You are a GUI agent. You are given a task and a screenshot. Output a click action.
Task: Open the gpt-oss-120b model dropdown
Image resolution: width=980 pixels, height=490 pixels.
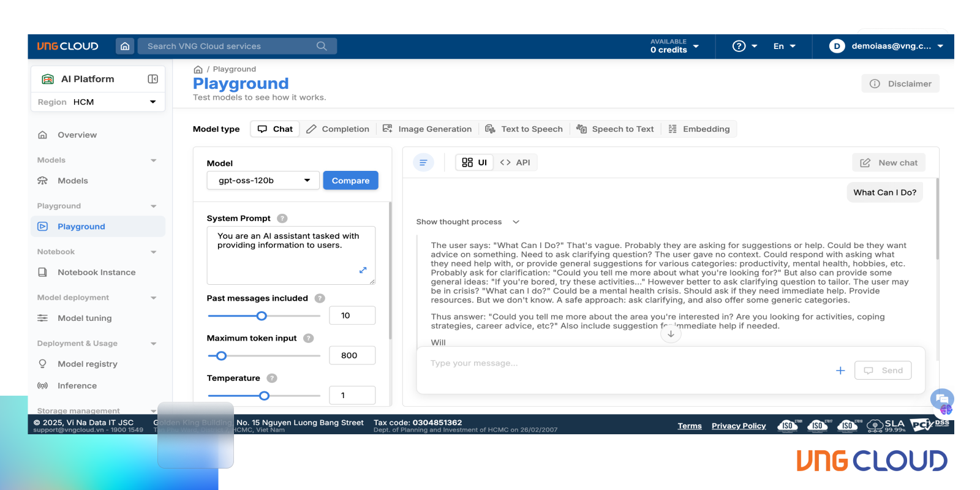click(x=263, y=181)
